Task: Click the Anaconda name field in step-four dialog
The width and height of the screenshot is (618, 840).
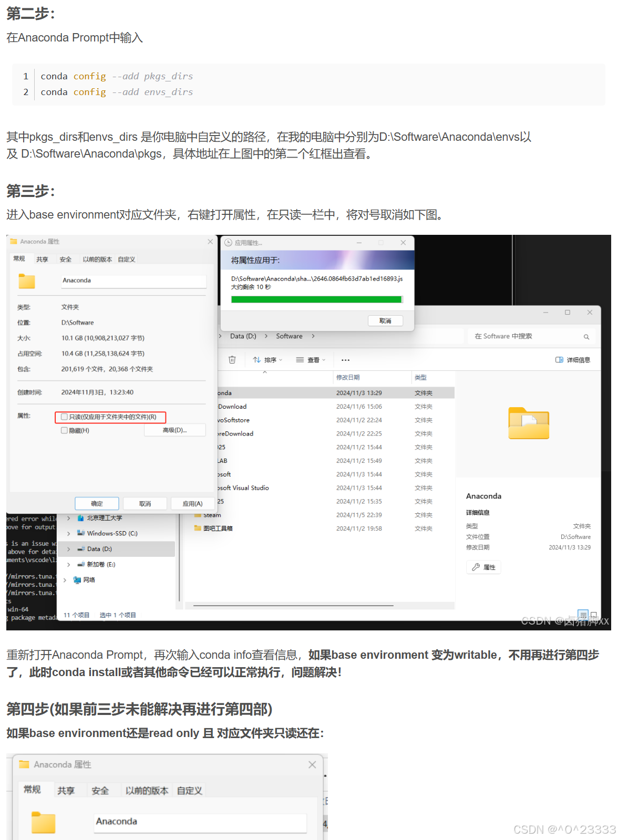Action: (x=200, y=822)
